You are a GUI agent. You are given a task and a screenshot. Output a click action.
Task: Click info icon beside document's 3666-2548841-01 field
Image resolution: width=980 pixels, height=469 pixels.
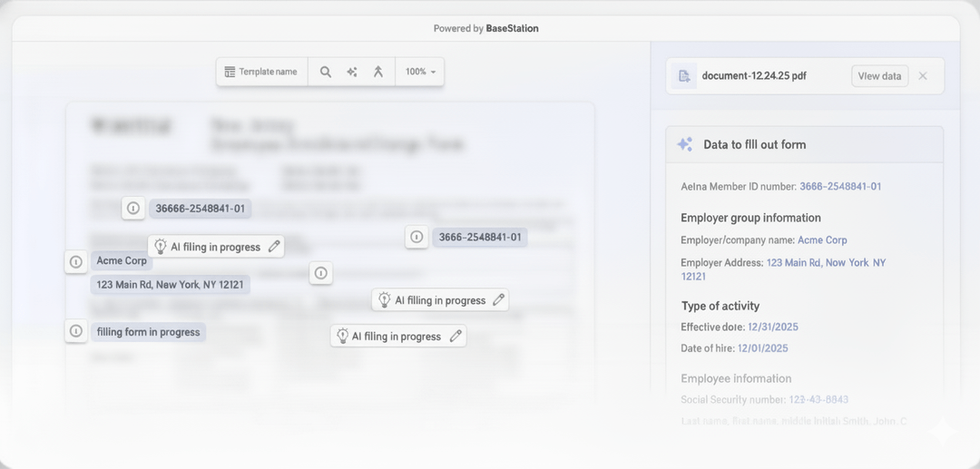pos(416,237)
